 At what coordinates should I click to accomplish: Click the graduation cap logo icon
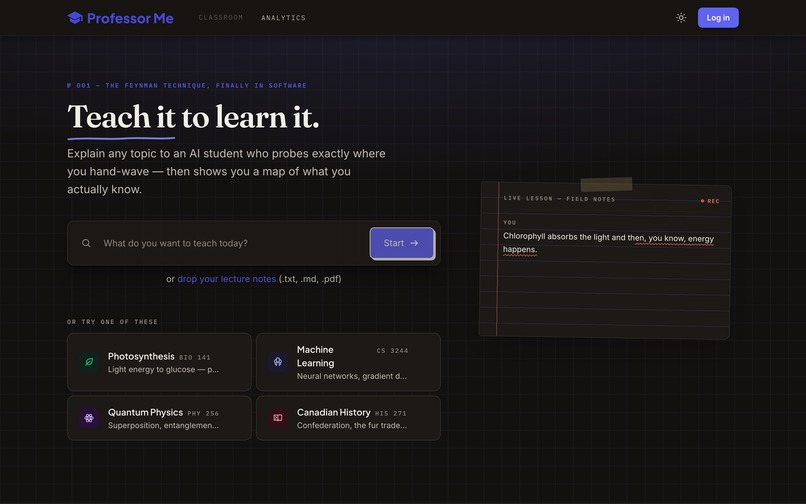tap(75, 18)
